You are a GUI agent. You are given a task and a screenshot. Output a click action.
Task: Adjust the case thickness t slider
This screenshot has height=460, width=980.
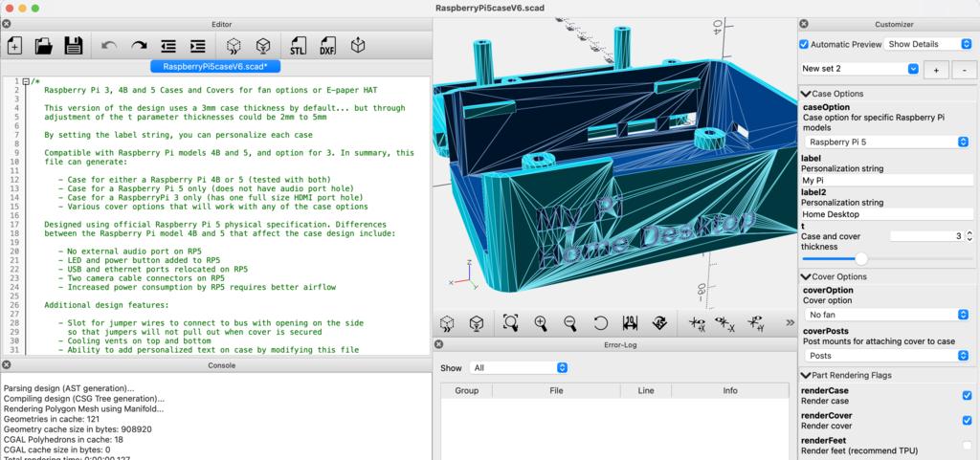(861, 258)
